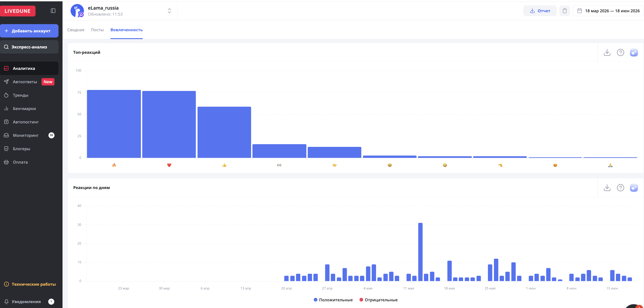Download Топ-реакций chart
Image resolution: width=644 pixels, height=308 pixels.
coord(607,52)
